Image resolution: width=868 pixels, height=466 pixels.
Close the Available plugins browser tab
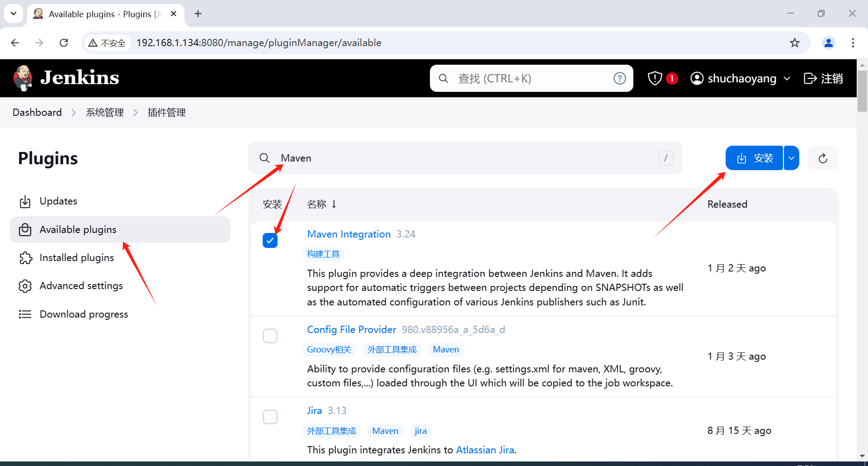coord(174,14)
